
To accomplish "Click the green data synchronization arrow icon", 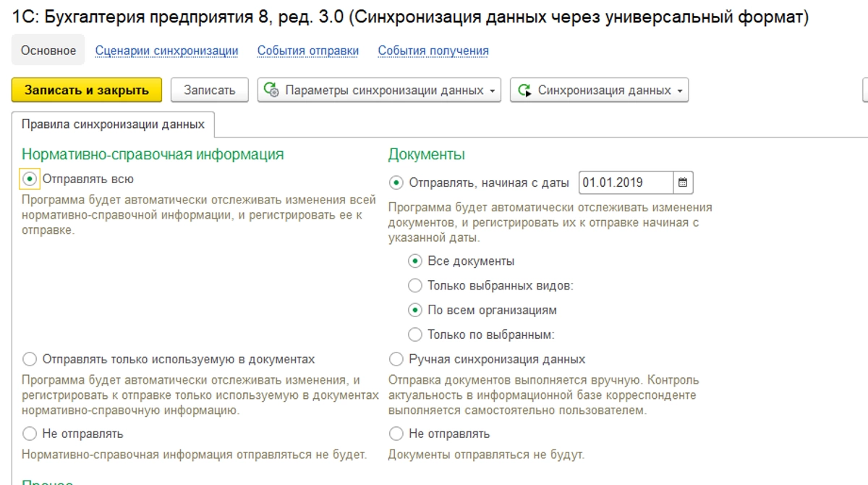I will [524, 90].
